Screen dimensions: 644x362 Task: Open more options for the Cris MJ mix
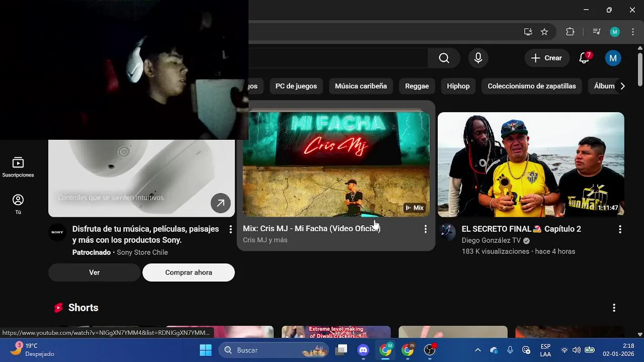coord(426,229)
